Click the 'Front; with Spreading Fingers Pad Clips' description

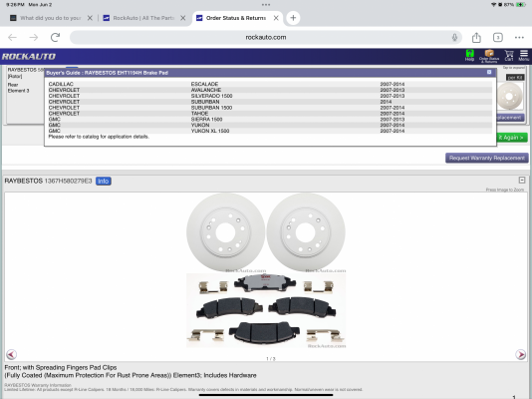coord(61,367)
